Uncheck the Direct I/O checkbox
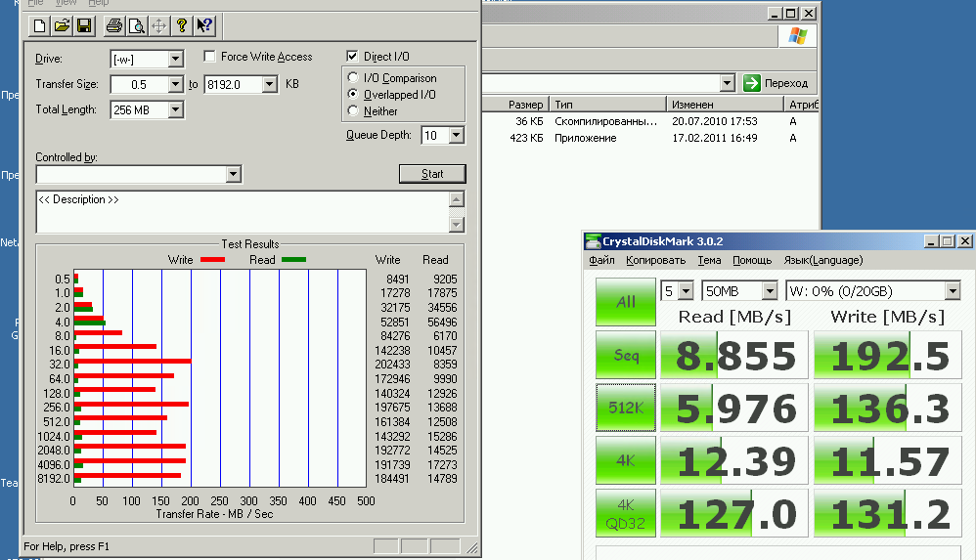The width and height of the screenshot is (976, 560). point(352,57)
